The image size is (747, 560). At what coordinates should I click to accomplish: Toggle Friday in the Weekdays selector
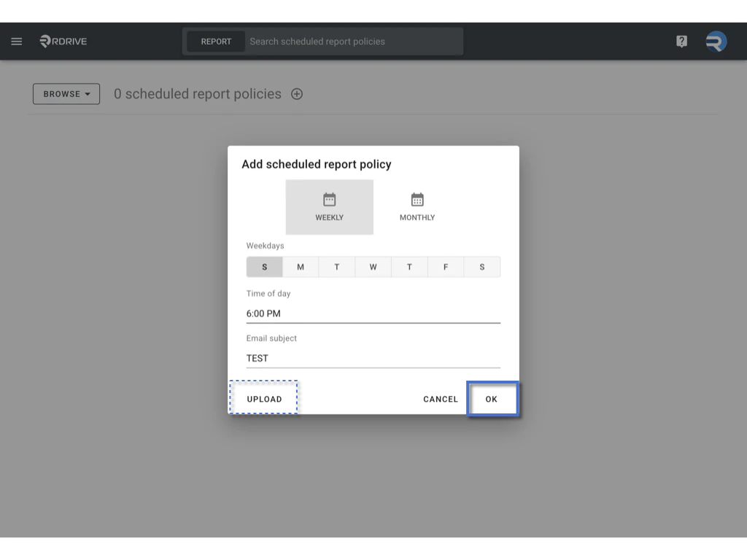point(446,266)
